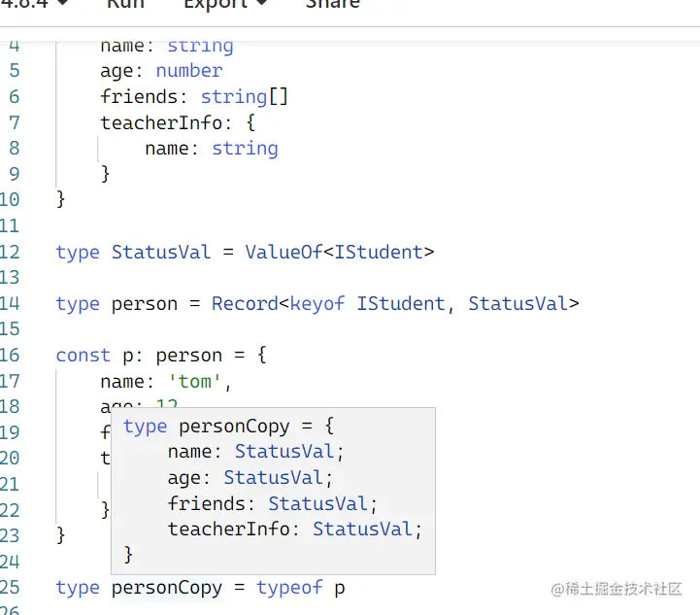Click line number 12 in the gutter

[x=10, y=252]
